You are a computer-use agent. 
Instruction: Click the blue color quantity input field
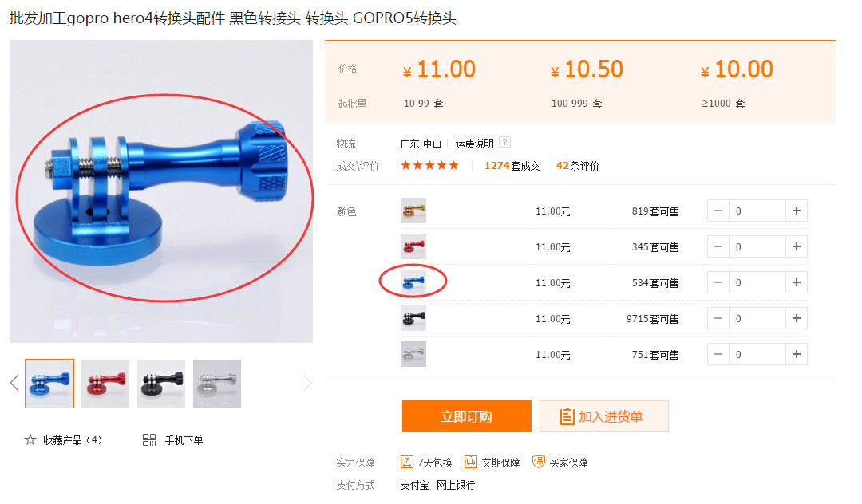click(757, 283)
